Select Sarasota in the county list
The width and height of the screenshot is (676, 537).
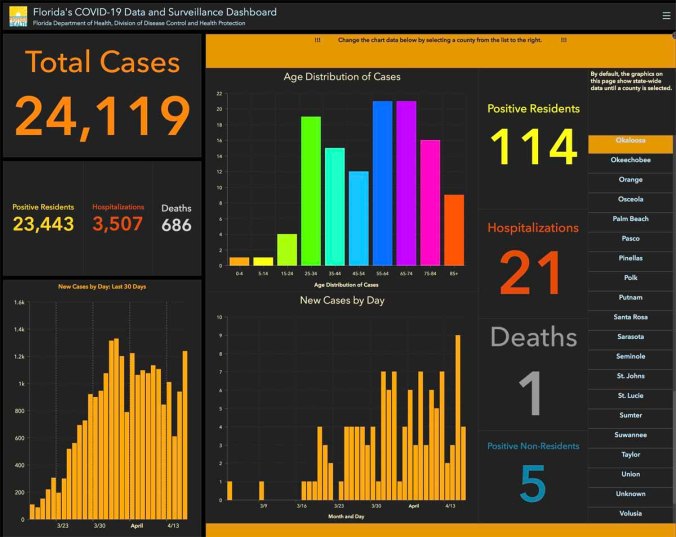click(x=630, y=336)
